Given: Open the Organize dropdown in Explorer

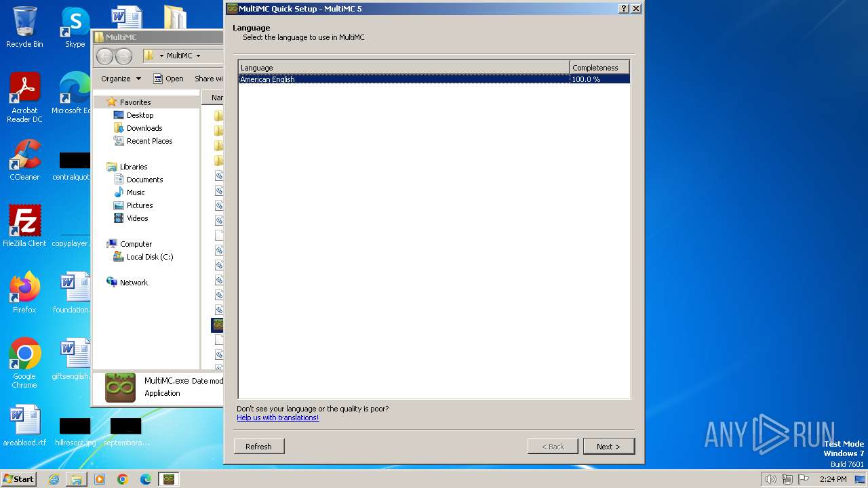Looking at the screenshot, I should coord(121,79).
